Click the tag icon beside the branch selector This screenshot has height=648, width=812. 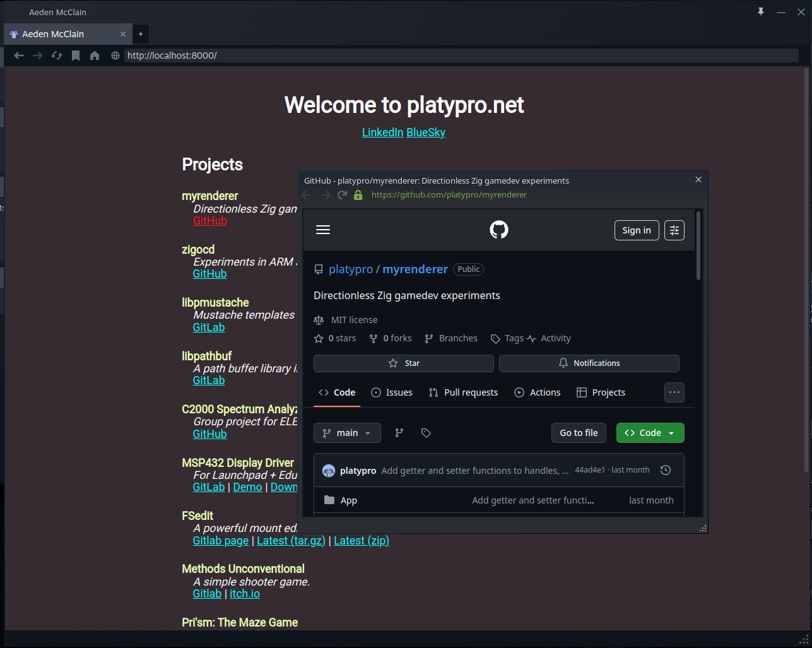coord(426,433)
